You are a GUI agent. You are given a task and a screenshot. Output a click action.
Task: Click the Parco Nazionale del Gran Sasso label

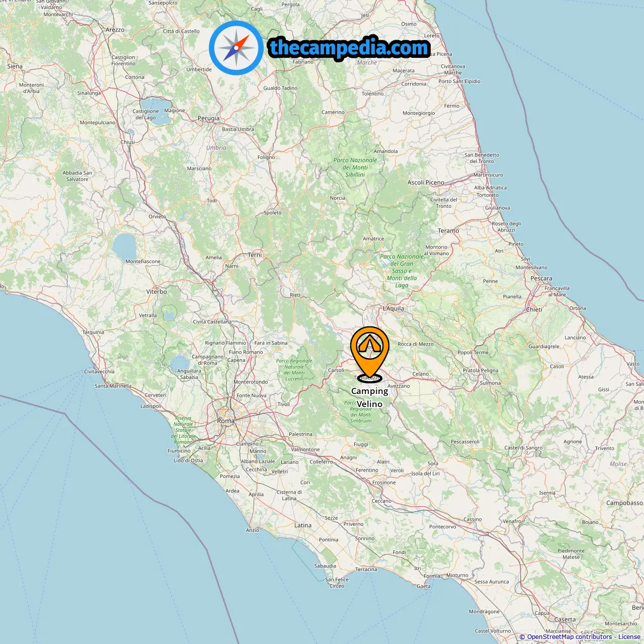pos(402,271)
